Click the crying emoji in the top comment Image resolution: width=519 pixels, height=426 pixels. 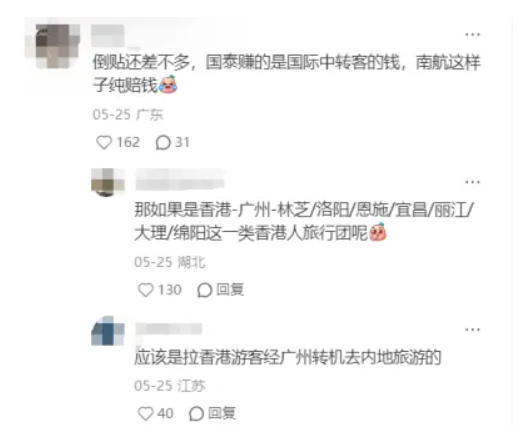(x=168, y=84)
